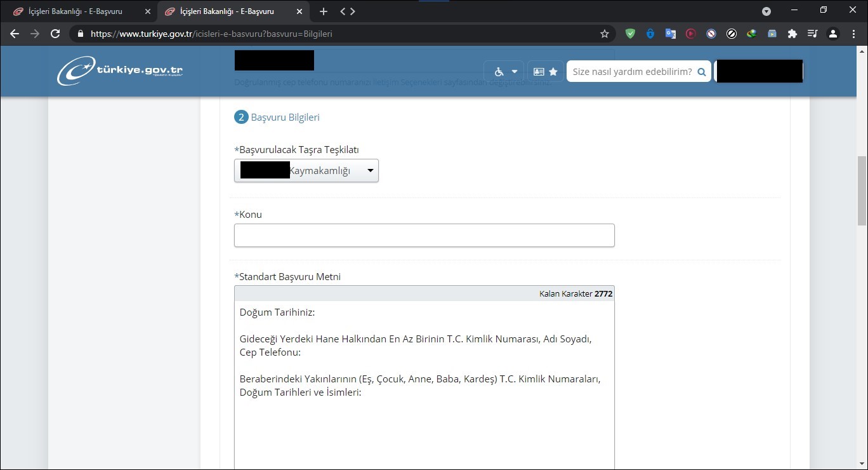Open the Chrome three-dot menu

853,34
